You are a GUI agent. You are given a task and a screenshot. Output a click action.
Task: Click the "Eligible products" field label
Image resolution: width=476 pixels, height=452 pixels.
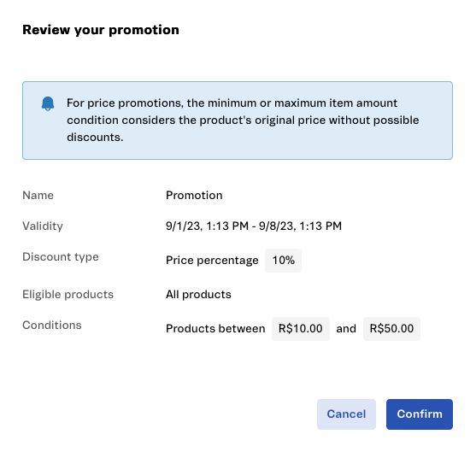(68, 295)
